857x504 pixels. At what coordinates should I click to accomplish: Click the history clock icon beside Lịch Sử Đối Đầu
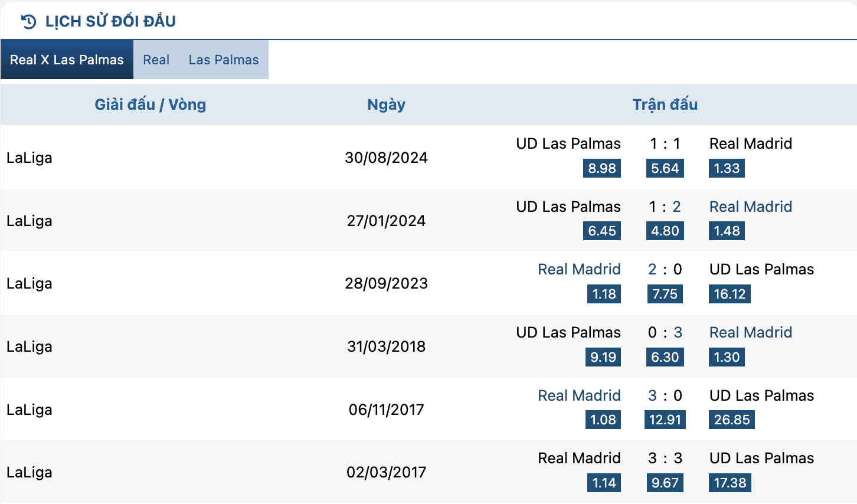(28, 22)
